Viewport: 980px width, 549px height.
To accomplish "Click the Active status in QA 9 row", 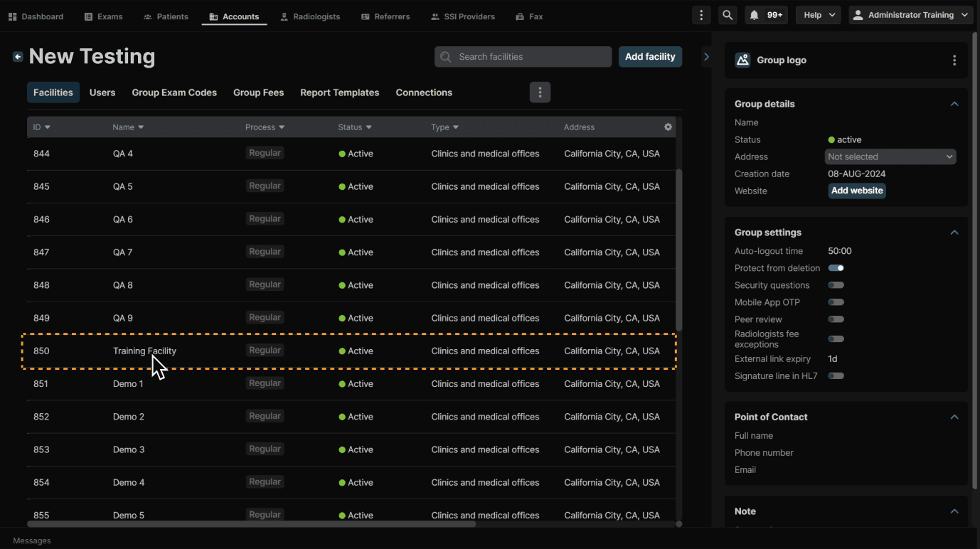I will [x=356, y=318].
